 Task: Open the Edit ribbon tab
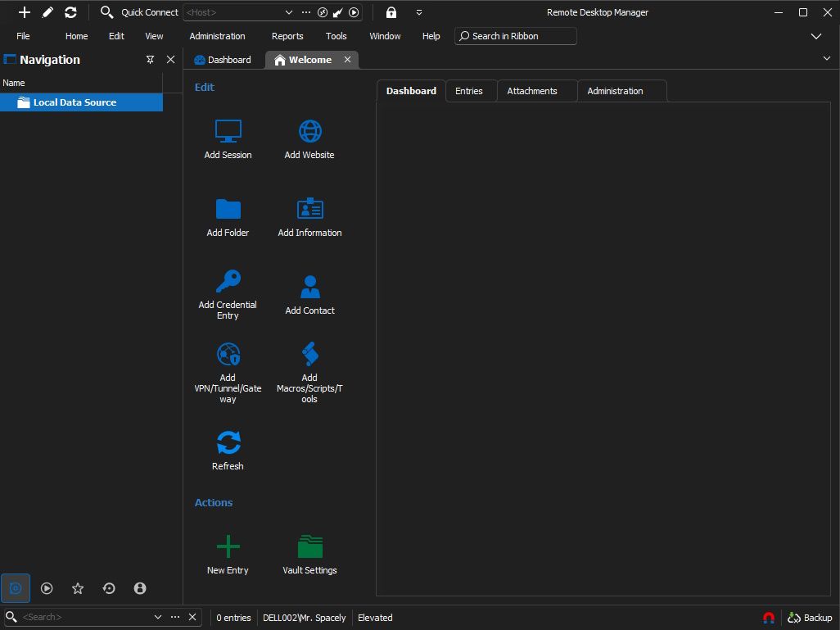tap(116, 36)
